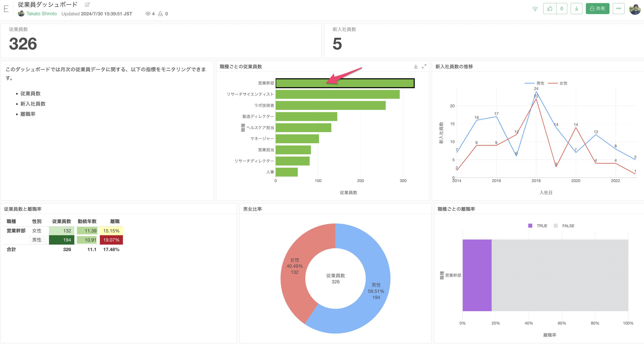This screenshot has height=344, width=644.
Task: Download the dashboard via header download icon
Action: 577,8
